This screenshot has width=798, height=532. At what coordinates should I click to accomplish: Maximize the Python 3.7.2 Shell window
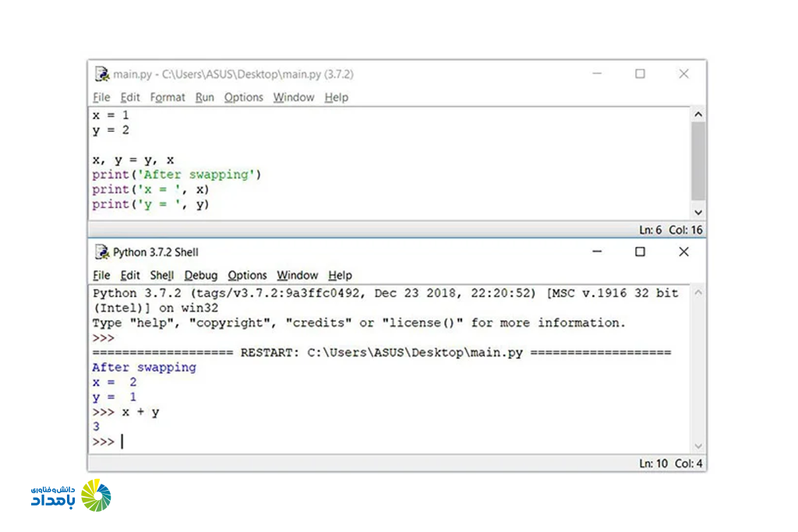tap(641, 252)
